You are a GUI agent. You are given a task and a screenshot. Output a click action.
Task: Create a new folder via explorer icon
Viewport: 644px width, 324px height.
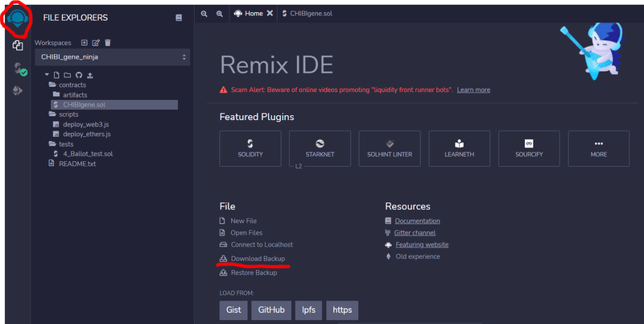68,75
